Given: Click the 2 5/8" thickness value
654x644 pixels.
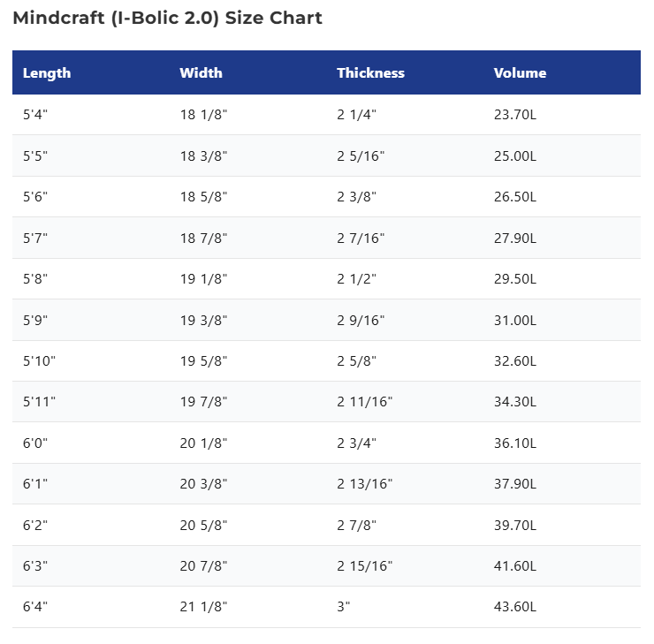Looking at the screenshot, I should [357, 361].
